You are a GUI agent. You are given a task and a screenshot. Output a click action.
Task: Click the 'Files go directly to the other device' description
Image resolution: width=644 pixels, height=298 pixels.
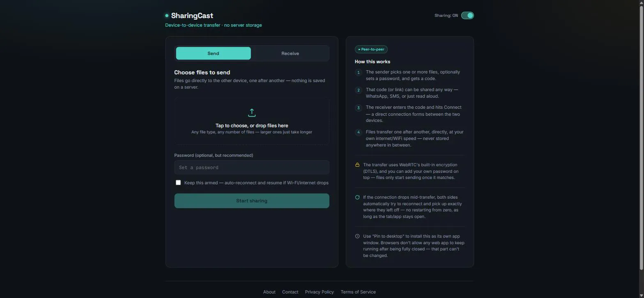pyautogui.click(x=250, y=84)
